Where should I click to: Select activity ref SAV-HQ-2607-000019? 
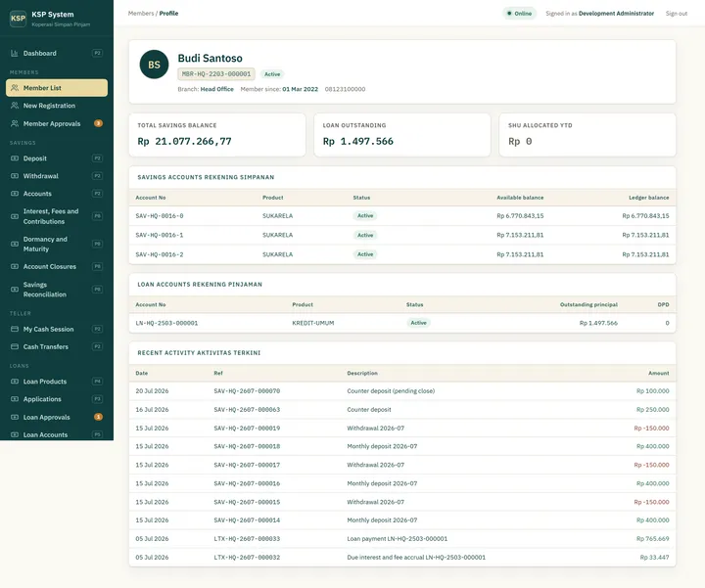[247, 429]
